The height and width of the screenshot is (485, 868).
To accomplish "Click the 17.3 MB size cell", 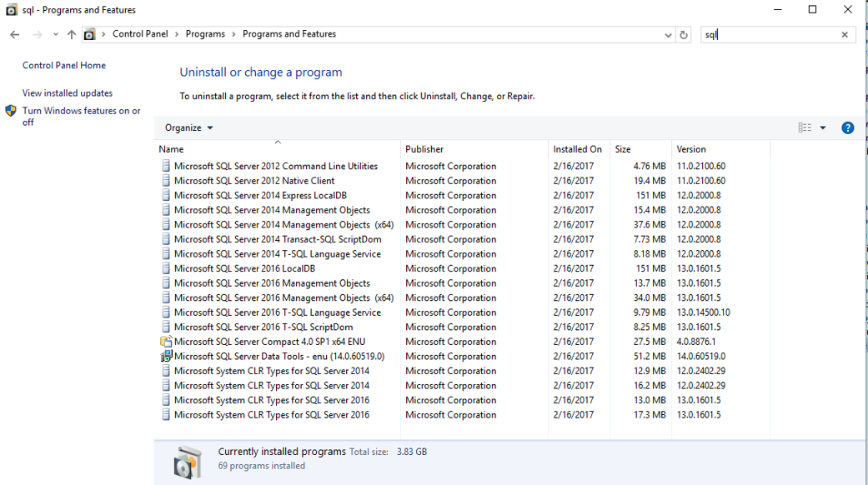I will click(650, 415).
